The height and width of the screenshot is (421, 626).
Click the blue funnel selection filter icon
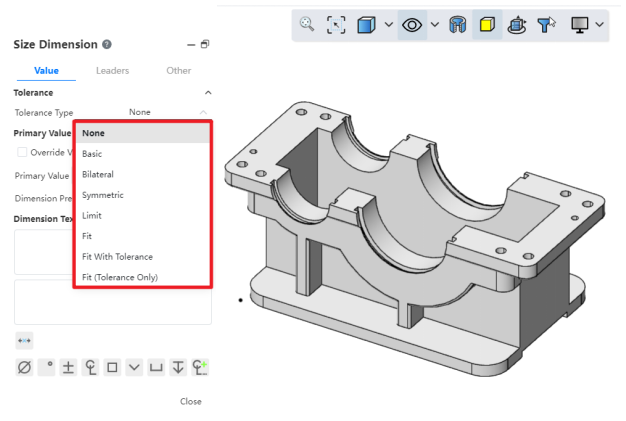(546, 23)
